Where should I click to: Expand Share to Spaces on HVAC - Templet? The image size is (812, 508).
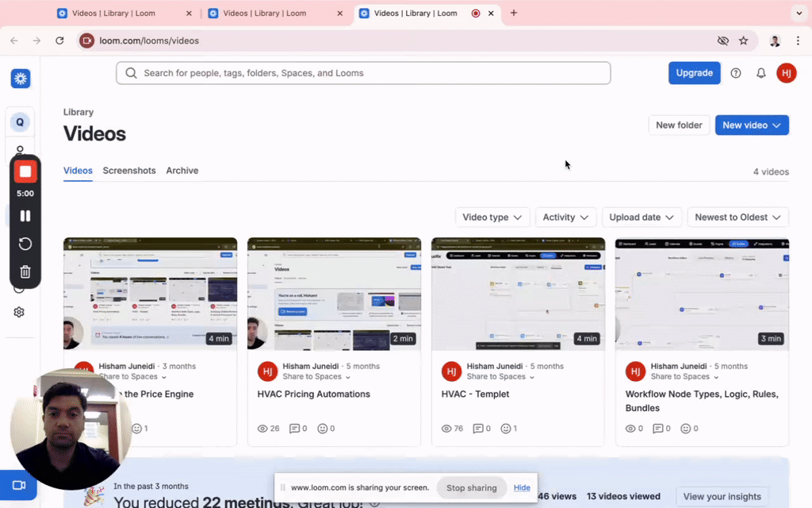tap(500, 377)
